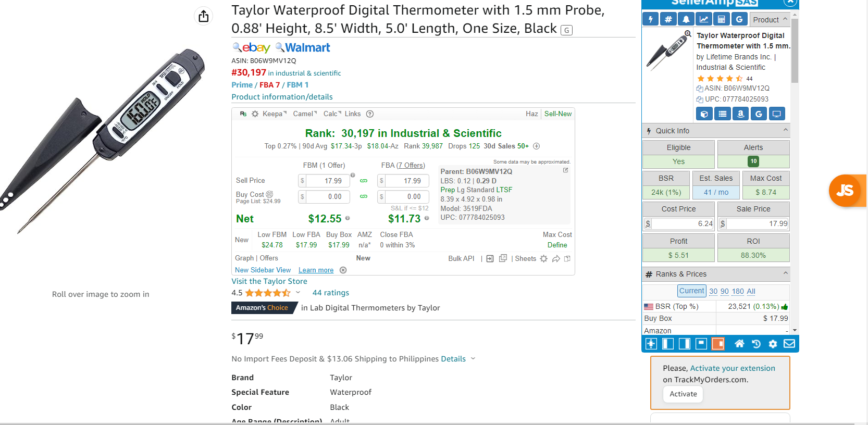This screenshot has width=868, height=425.
Task: Select the orange right-docked panel layout option
Action: (x=718, y=344)
